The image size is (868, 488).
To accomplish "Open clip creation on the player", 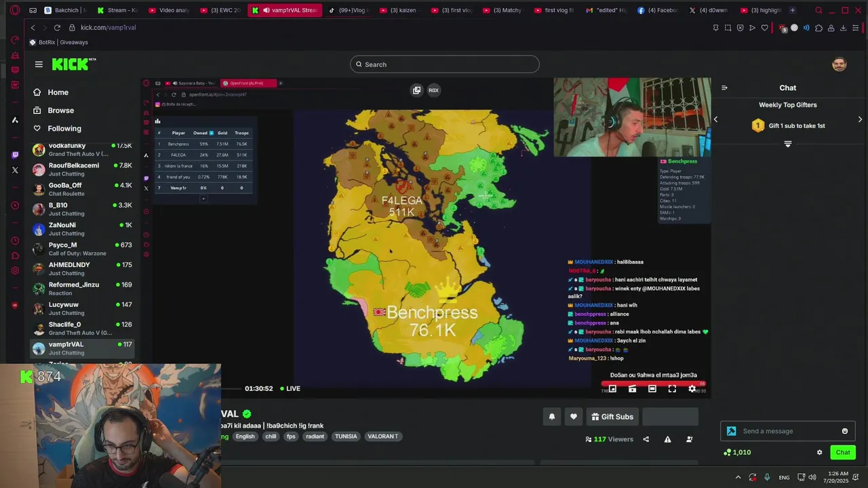I will tap(632, 389).
